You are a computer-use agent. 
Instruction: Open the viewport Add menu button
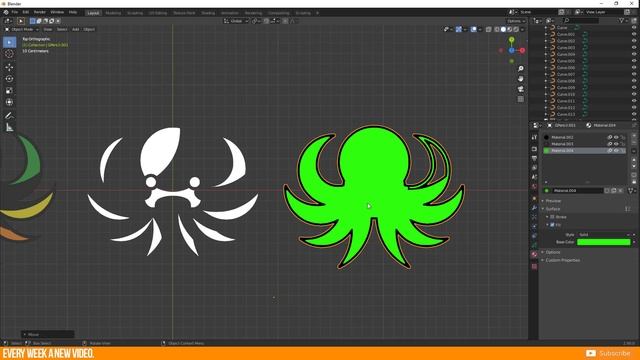(x=76, y=29)
